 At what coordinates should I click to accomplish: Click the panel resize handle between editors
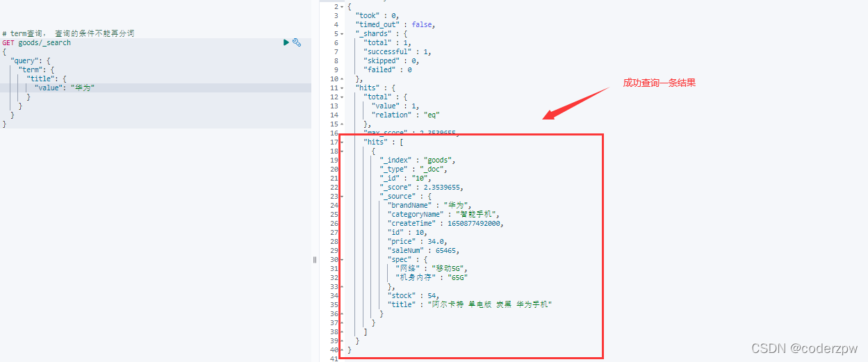coord(314,259)
